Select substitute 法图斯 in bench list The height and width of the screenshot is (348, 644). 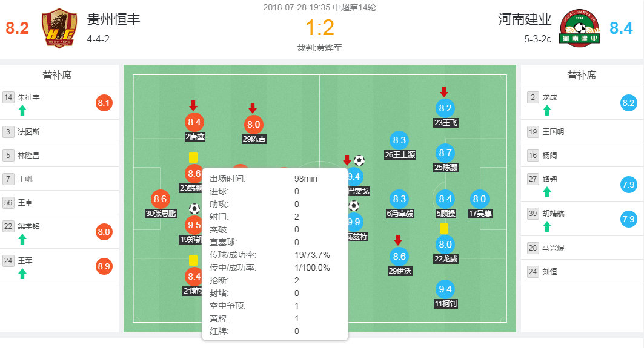click(x=30, y=131)
